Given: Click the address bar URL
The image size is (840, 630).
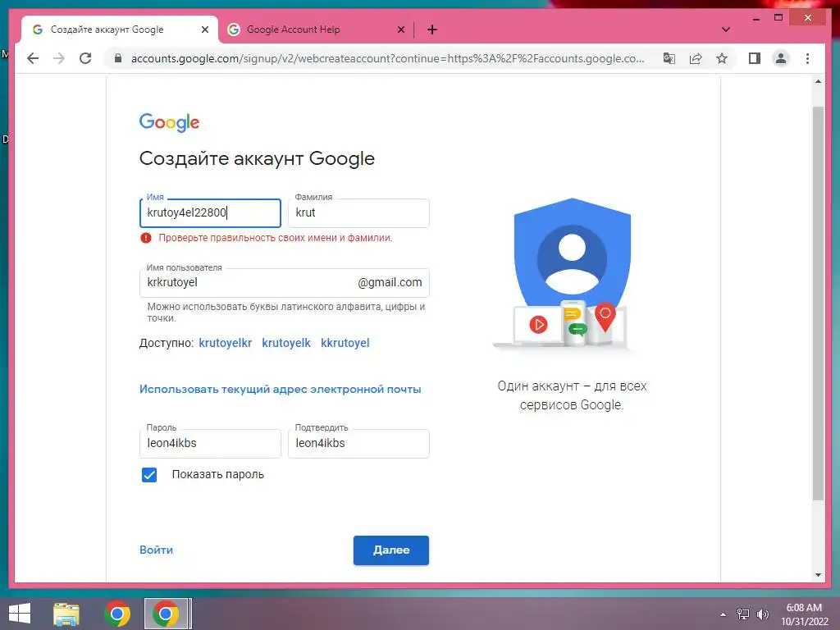Looking at the screenshot, I should click(x=387, y=58).
